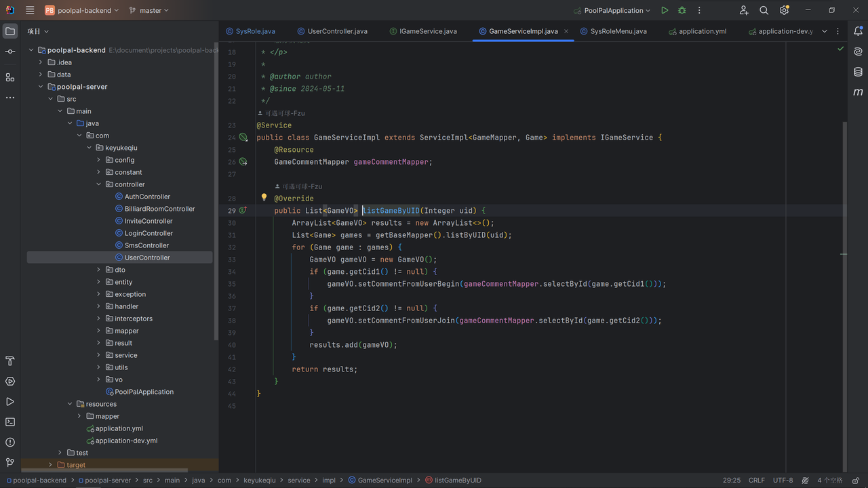Open the Maven tool window icon

tap(858, 92)
